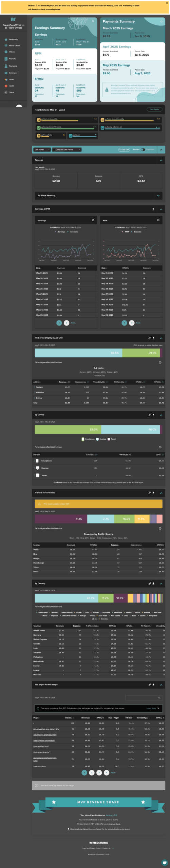Open the Compare: Last Period dropdown

pos(67,150)
